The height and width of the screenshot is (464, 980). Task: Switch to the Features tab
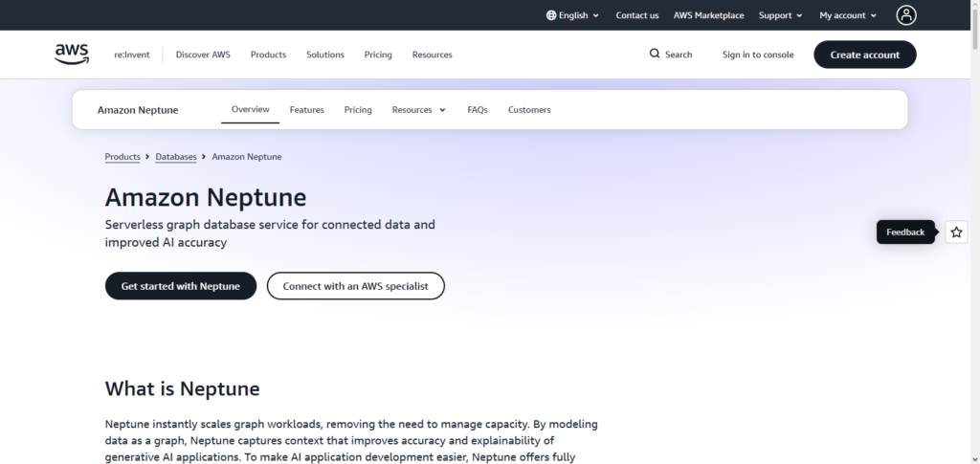(307, 110)
